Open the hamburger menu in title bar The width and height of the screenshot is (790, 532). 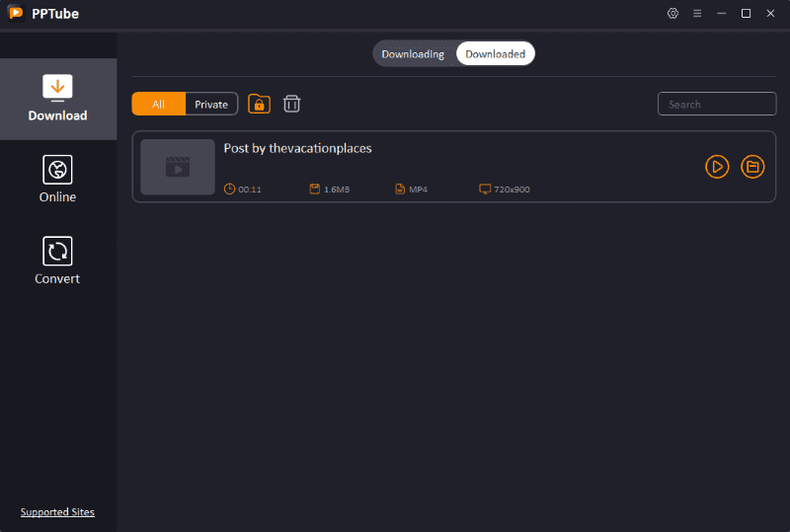[x=697, y=13]
